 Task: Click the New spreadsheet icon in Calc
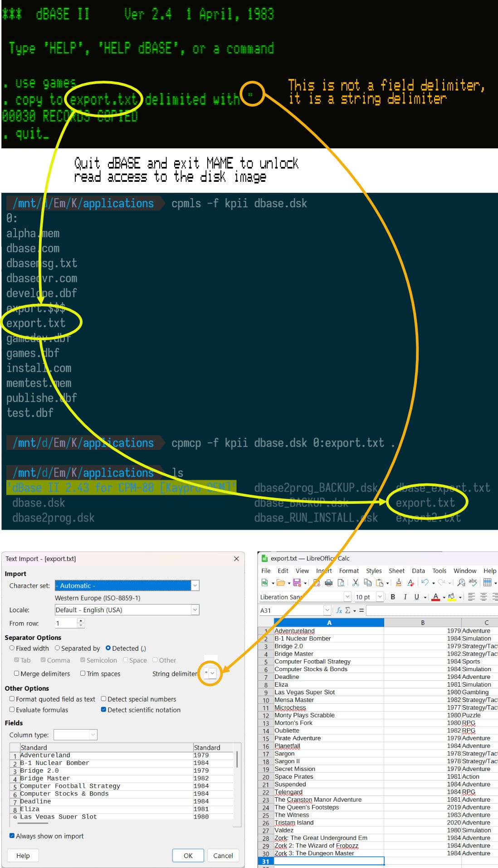pyautogui.click(x=265, y=582)
